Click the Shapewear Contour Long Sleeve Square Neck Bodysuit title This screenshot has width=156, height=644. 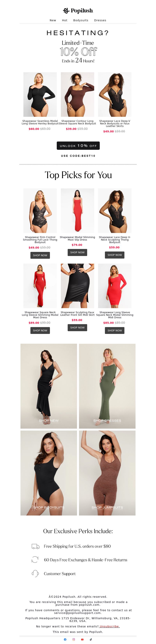[77, 122]
